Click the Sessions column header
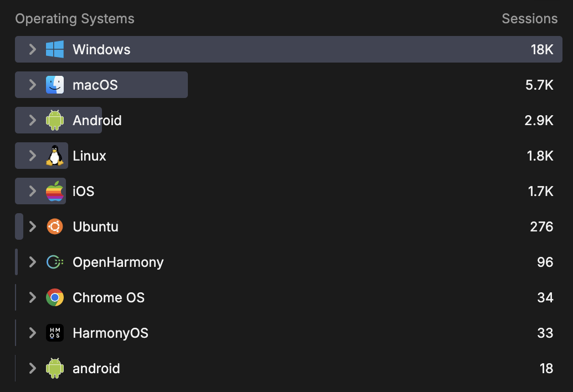This screenshot has height=392, width=573. pyautogui.click(x=529, y=18)
